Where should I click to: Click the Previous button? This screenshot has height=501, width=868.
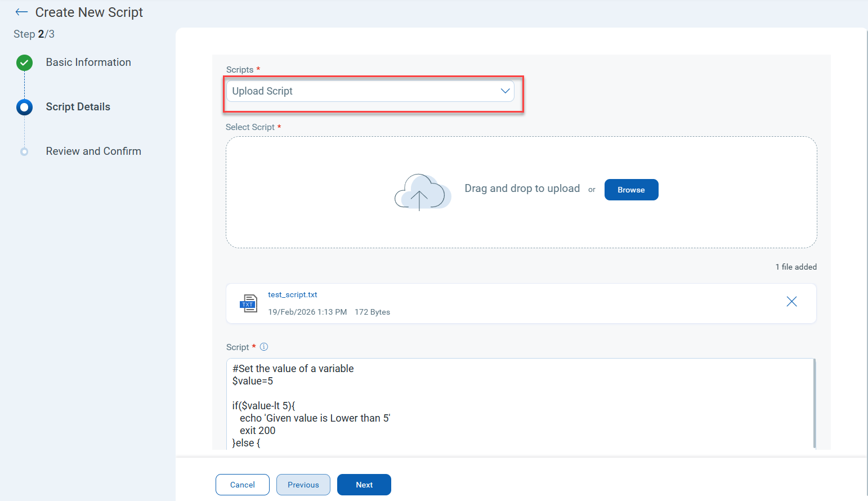coord(303,485)
